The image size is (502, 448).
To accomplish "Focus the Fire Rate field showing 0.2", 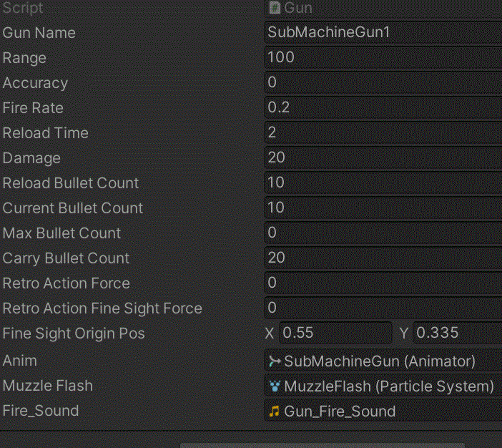I will point(383,107).
